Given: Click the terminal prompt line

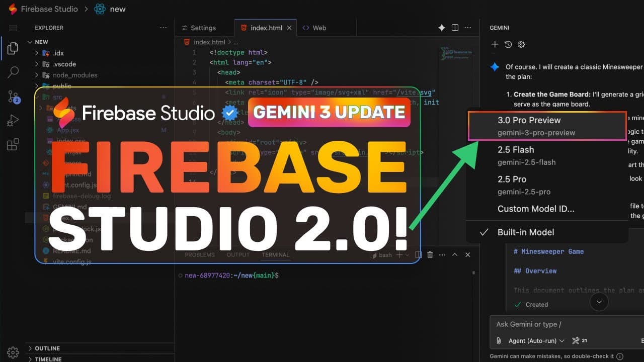Looking at the screenshot, I should pyautogui.click(x=232, y=276).
